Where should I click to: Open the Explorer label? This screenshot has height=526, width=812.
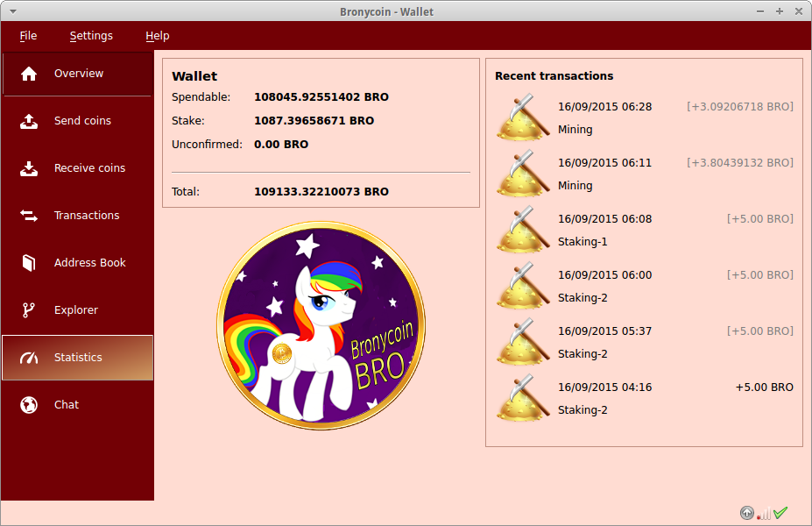tap(76, 309)
